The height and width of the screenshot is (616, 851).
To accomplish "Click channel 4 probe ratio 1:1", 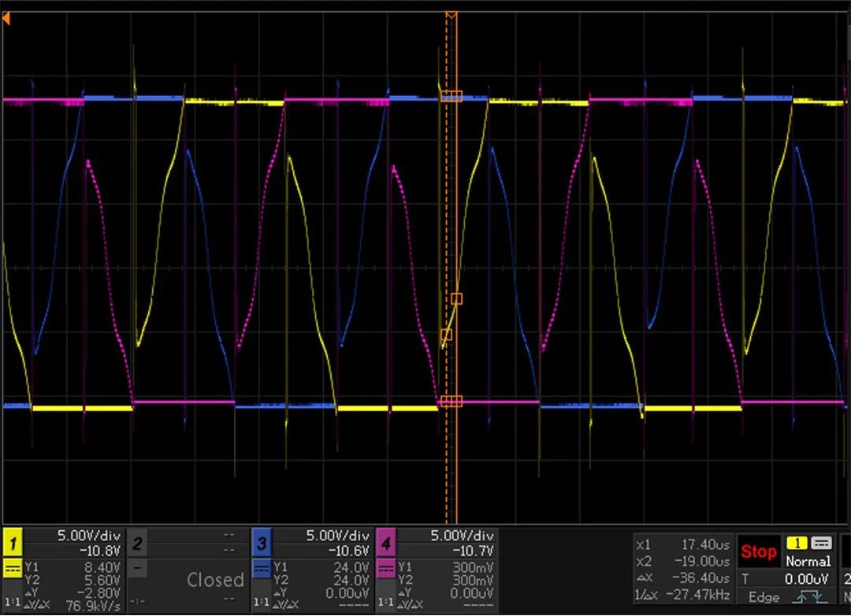I will tap(385, 602).
